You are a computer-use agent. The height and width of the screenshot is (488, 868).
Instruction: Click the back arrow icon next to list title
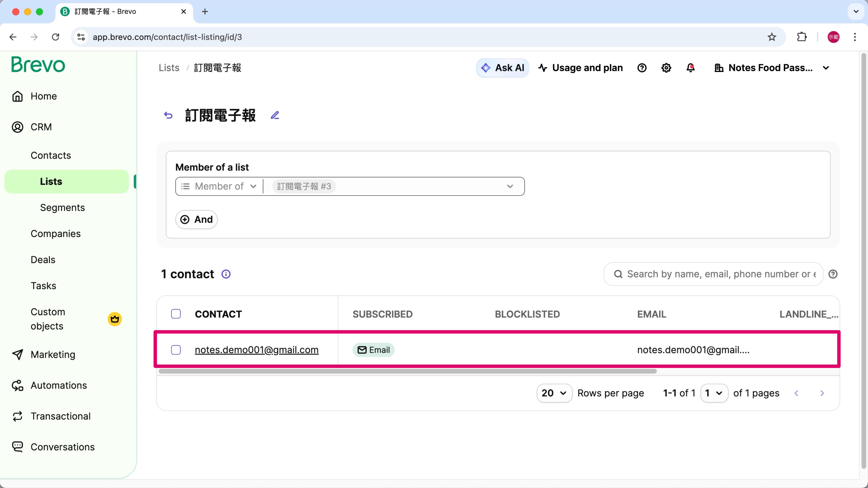coord(168,115)
